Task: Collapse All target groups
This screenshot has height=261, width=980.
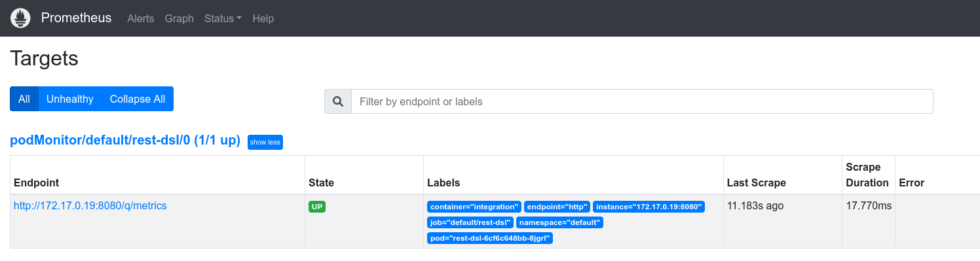Action: click(x=138, y=99)
